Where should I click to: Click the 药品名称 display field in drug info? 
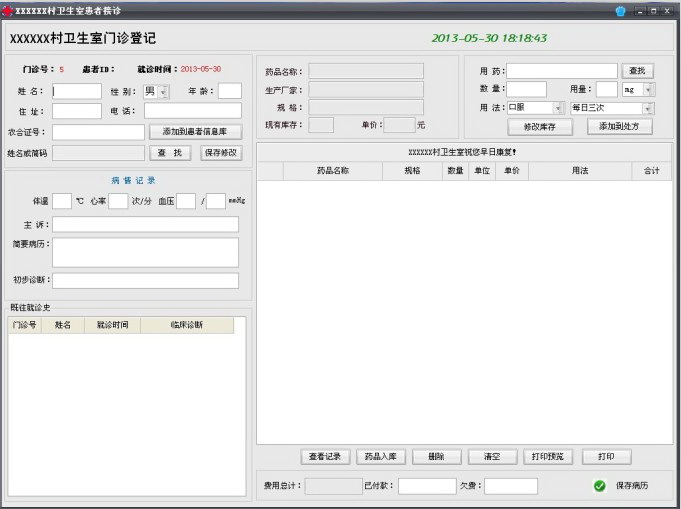366,71
